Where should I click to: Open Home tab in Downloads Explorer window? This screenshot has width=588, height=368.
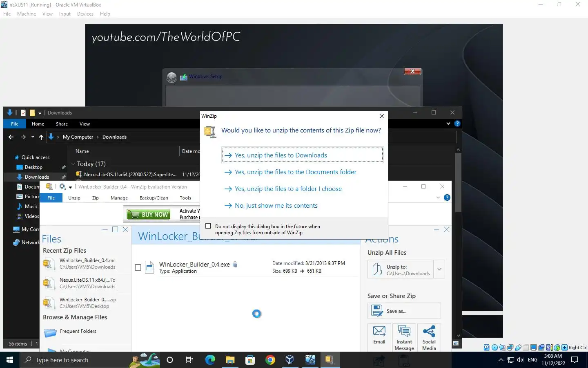38,124
